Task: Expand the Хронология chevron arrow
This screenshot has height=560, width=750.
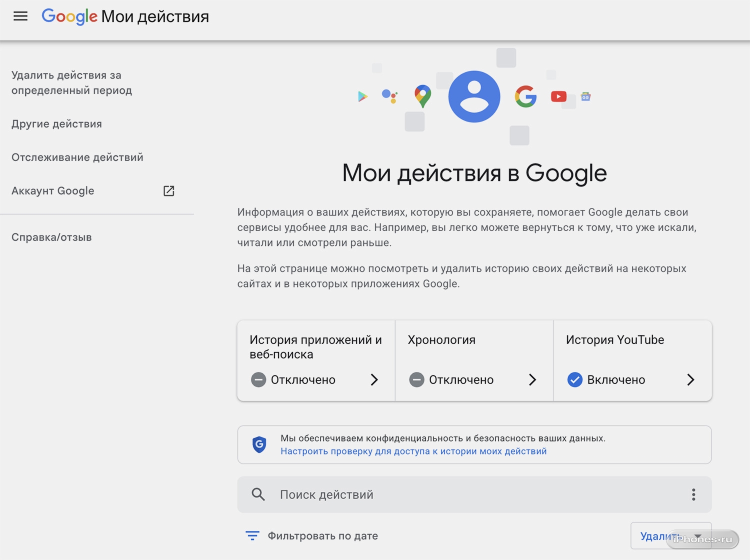Action: click(532, 380)
